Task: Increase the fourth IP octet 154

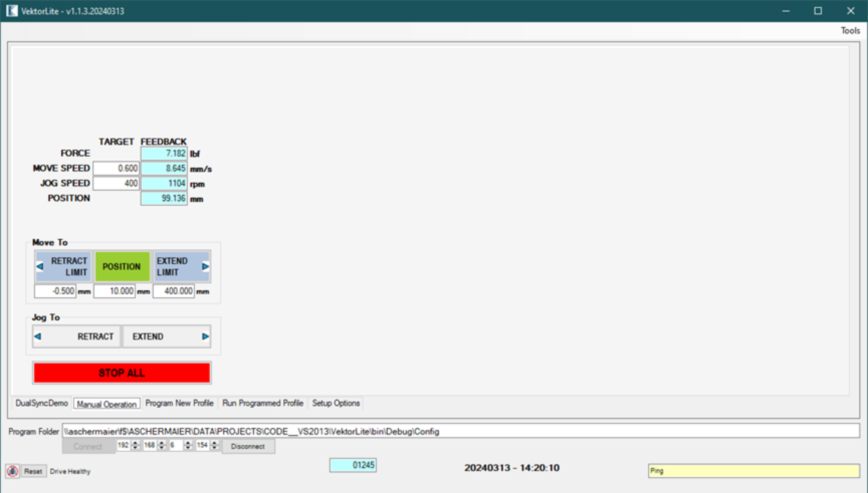Action: (x=214, y=443)
